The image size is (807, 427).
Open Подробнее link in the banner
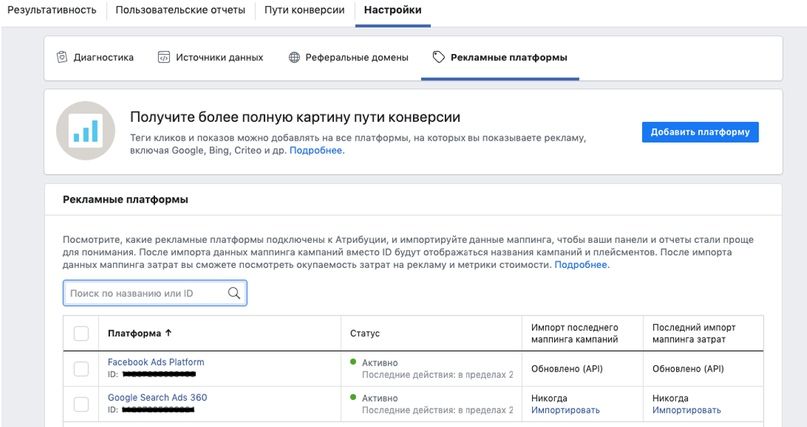(317, 150)
